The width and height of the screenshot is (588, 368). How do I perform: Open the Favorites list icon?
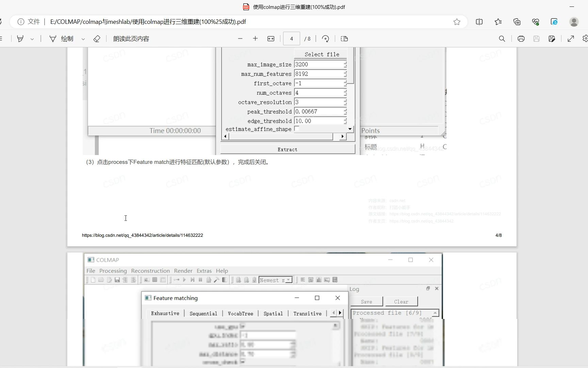tap(498, 22)
